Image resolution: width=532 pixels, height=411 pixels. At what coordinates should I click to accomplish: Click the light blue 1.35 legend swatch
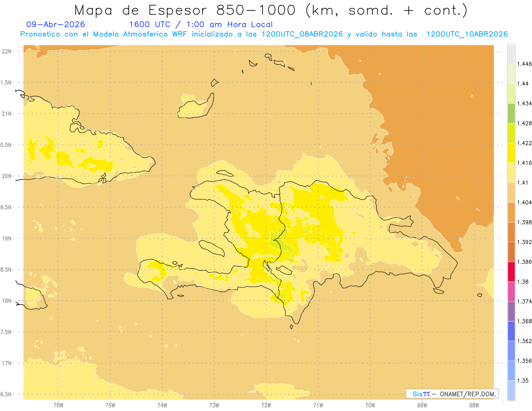click(x=511, y=371)
